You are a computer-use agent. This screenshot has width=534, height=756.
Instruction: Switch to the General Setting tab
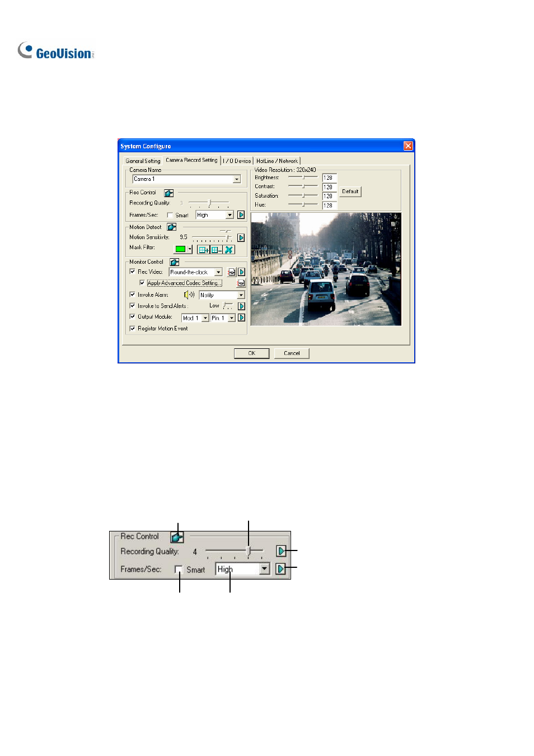pyautogui.click(x=143, y=161)
